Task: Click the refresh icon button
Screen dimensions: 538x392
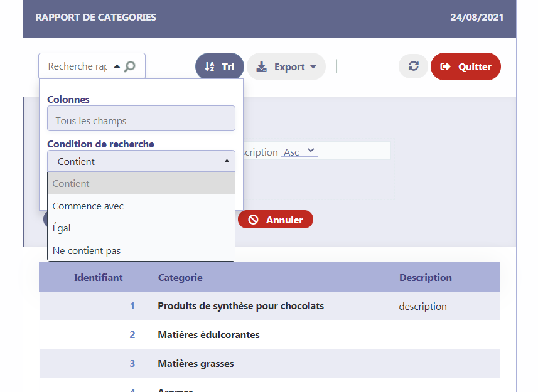Action: tap(414, 66)
